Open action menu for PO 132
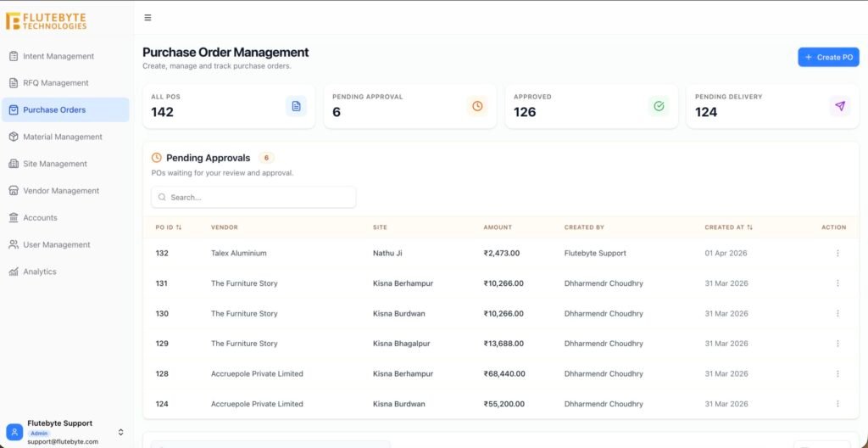868x448 pixels. tap(837, 254)
